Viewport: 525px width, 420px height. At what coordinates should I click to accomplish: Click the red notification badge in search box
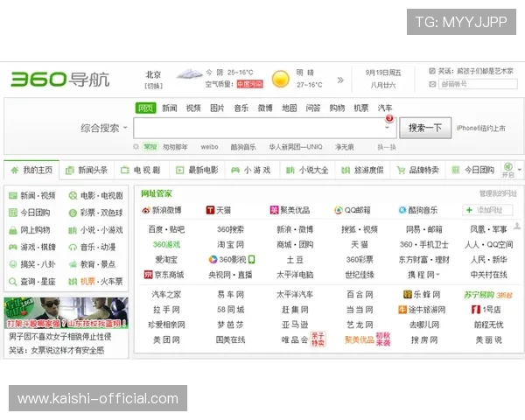pos(389,118)
